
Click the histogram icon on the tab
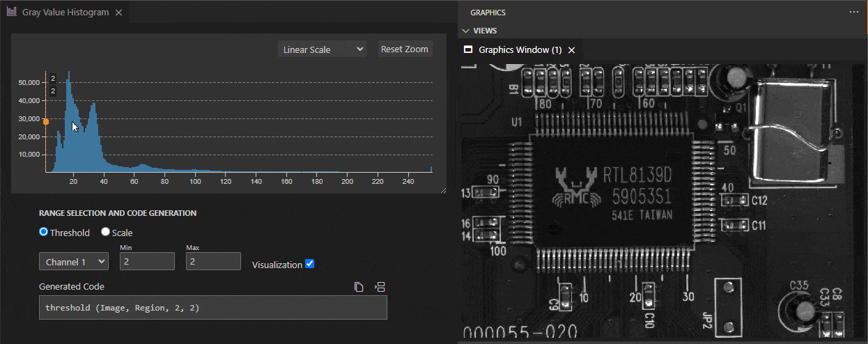point(13,13)
